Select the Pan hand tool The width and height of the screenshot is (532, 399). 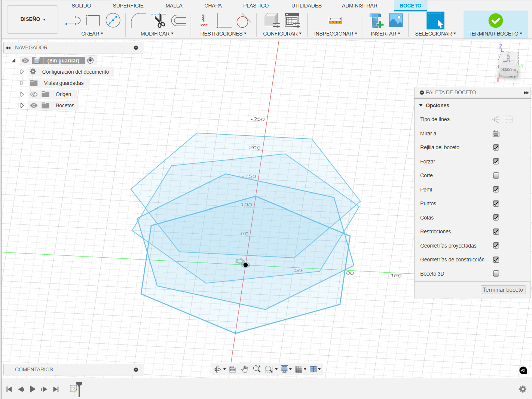tap(245, 369)
